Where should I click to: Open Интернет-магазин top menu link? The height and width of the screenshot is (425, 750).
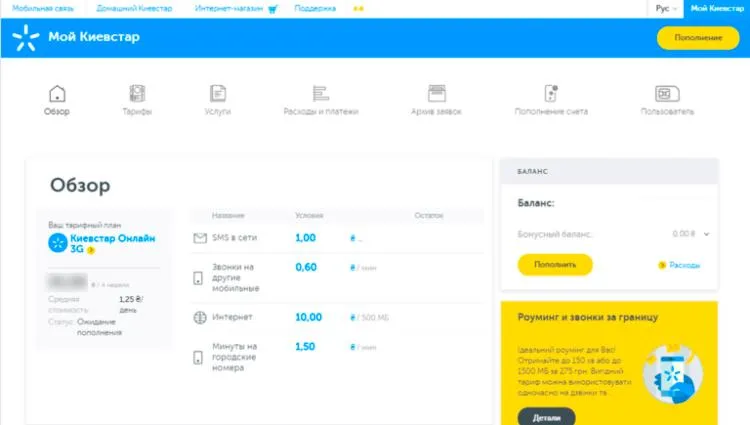coord(229,9)
